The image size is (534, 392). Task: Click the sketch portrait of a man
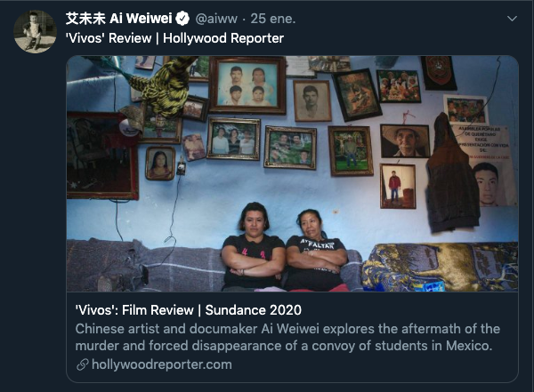(312, 100)
